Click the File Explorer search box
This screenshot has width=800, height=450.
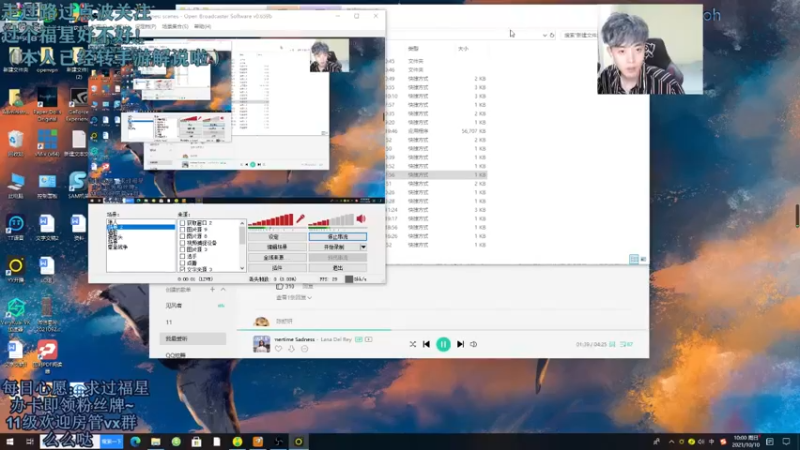pos(579,35)
